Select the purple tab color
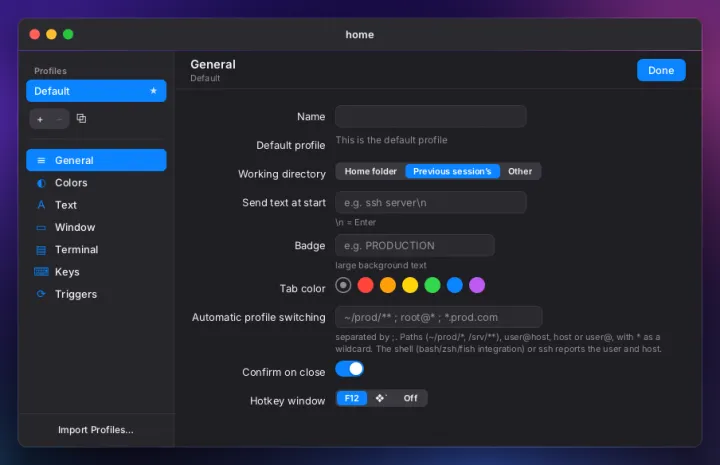The width and height of the screenshot is (720, 465). tap(477, 285)
